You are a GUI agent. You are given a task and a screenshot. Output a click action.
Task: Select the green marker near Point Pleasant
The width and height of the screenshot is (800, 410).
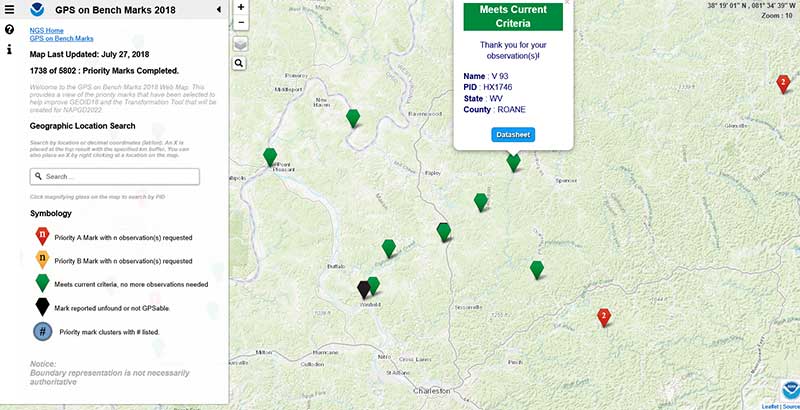coord(270,157)
